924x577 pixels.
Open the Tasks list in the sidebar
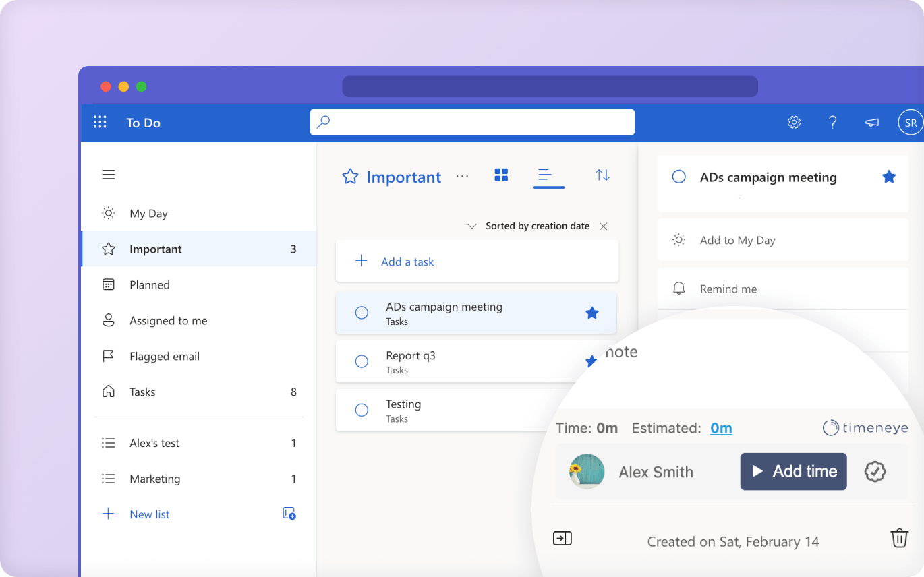point(198,392)
